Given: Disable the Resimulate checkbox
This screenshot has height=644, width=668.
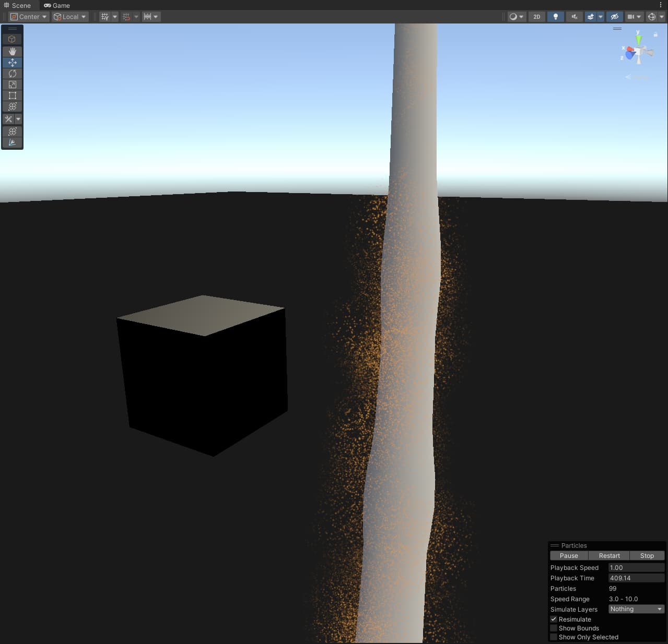Looking at the screenshot, I should tap(554, 619).
